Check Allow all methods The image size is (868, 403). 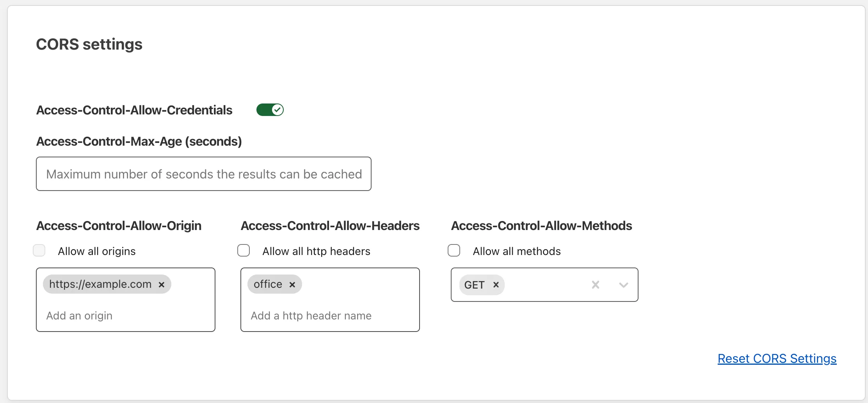pyautogui.click(x=454, y=250)
